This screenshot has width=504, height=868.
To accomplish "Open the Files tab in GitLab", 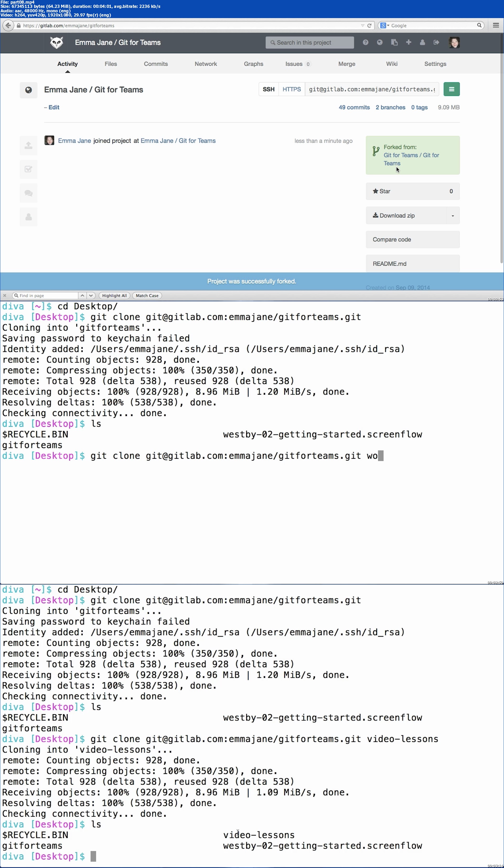I will coord(110,64).
